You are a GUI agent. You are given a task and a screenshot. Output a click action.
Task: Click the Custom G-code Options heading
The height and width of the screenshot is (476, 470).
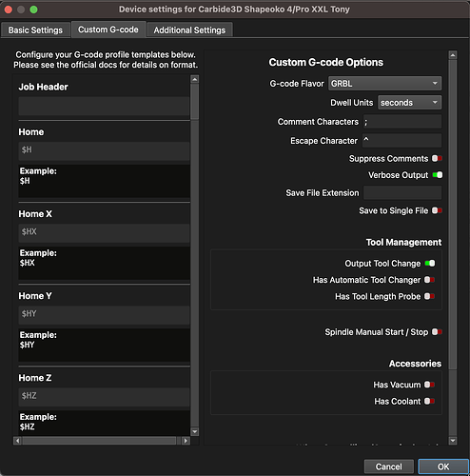(x=326, y=62)
